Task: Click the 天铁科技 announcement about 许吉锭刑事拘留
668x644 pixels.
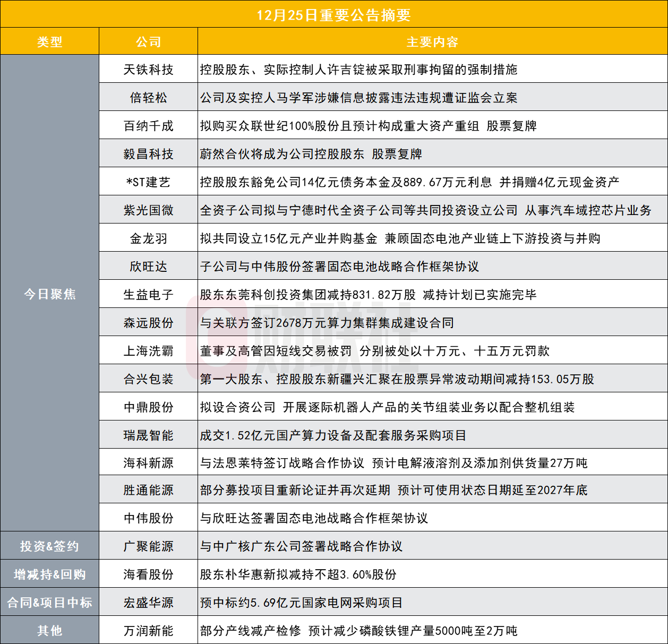Action: [x=358, y=70]
